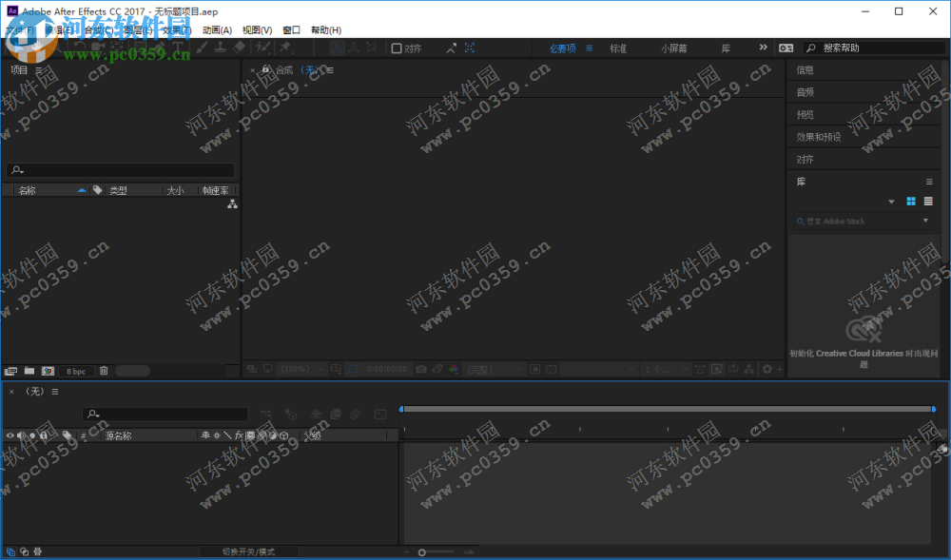Screen dimensions: 951x560
Task: Select the Clone Stamp tool
Action: click(222, 47)
